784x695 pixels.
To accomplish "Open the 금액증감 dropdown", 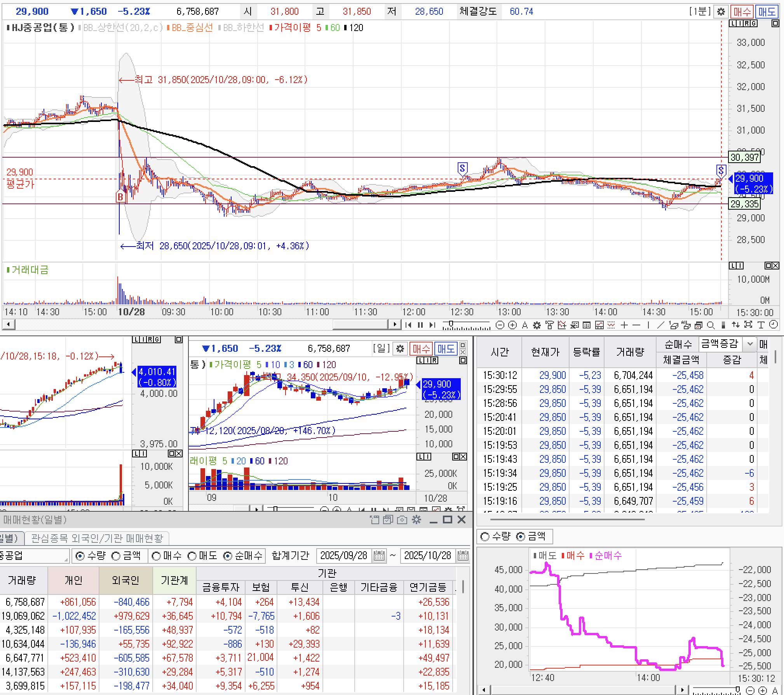I will [x=750, y=344].
